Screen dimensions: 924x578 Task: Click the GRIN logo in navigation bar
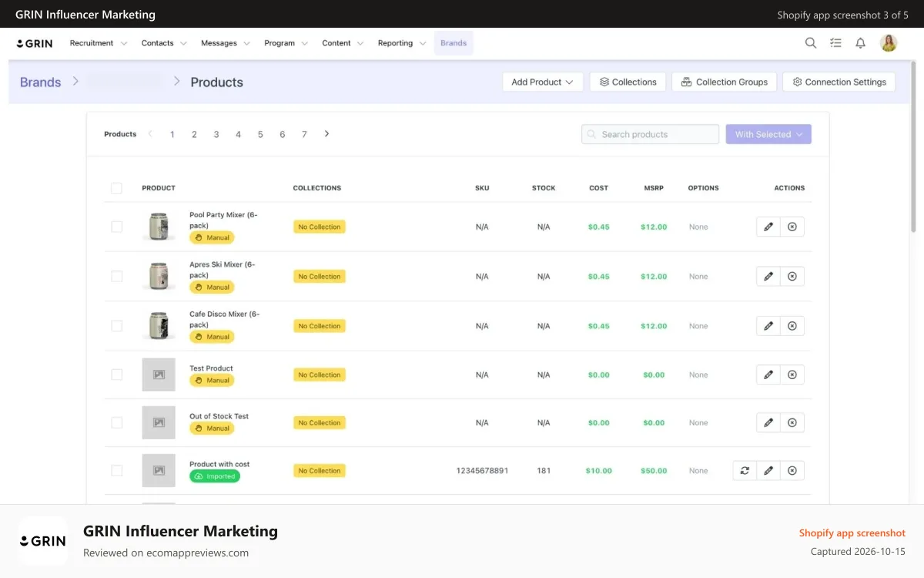click(x=35, y=43)
